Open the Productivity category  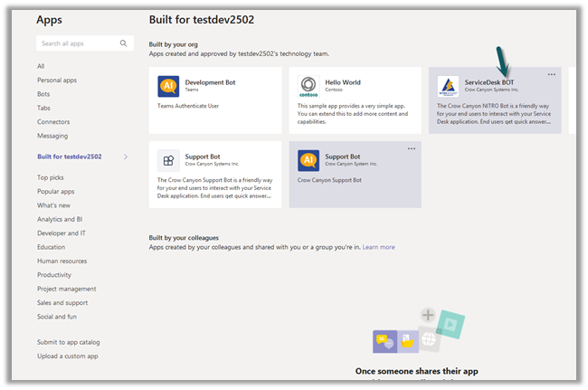[54, 274]
